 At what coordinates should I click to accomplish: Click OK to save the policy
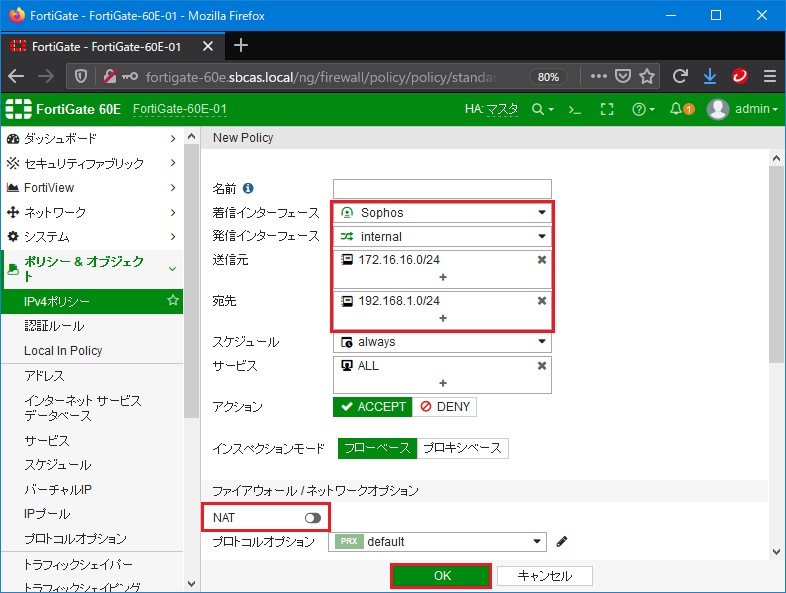(441, 575)
